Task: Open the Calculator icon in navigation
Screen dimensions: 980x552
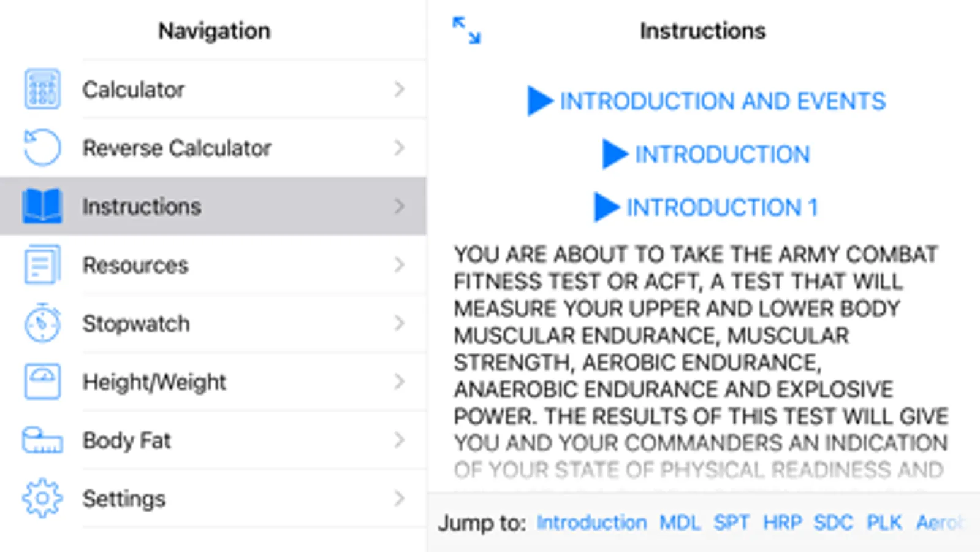Action: tap(42, 90)
